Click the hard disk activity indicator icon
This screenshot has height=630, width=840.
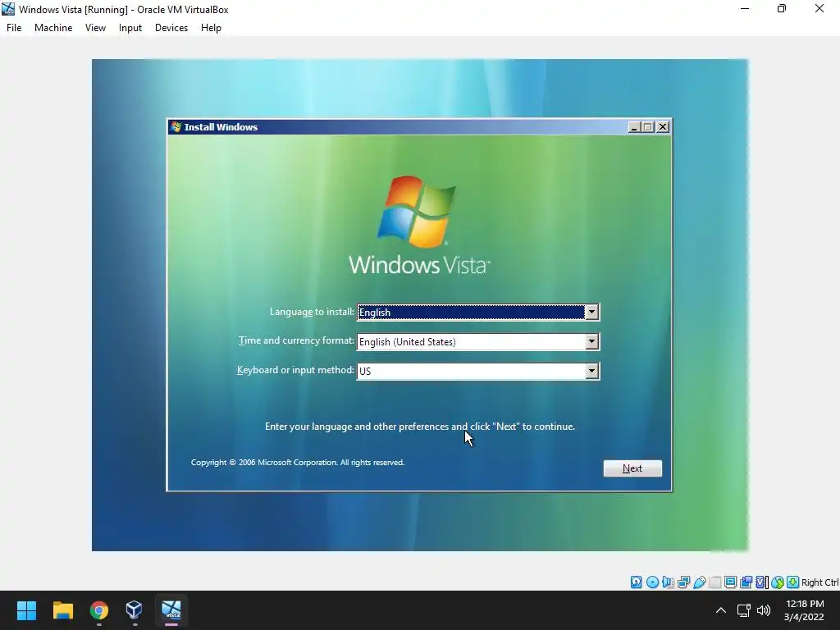click(637, 582)
